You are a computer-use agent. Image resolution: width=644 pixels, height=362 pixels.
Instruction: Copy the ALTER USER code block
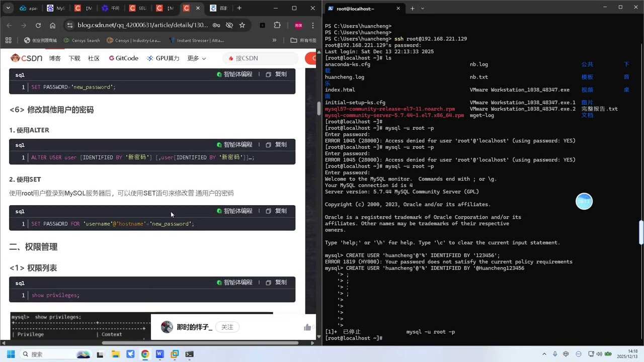tap(276, 145)
